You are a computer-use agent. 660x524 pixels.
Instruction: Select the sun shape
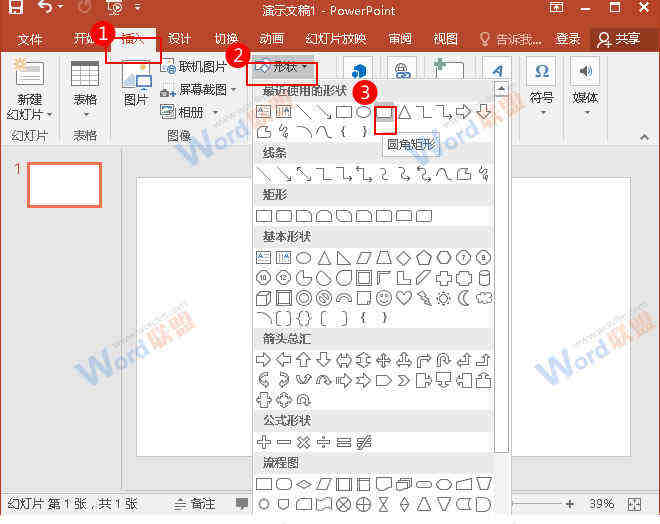coord(443,298)
